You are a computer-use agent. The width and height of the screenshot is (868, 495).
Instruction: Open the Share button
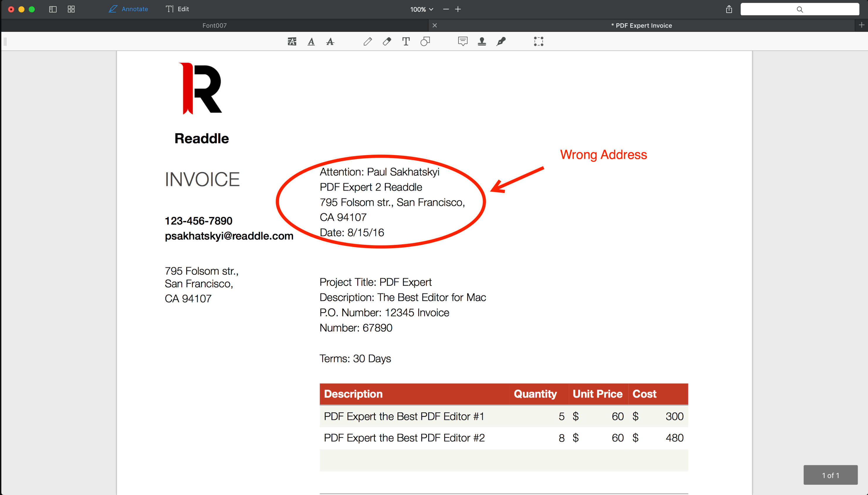[729, 9]
